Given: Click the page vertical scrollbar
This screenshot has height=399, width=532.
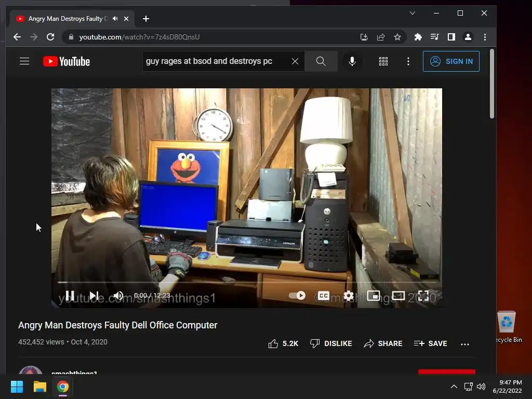Looking at the screenshot, I should tap(492, 84).
